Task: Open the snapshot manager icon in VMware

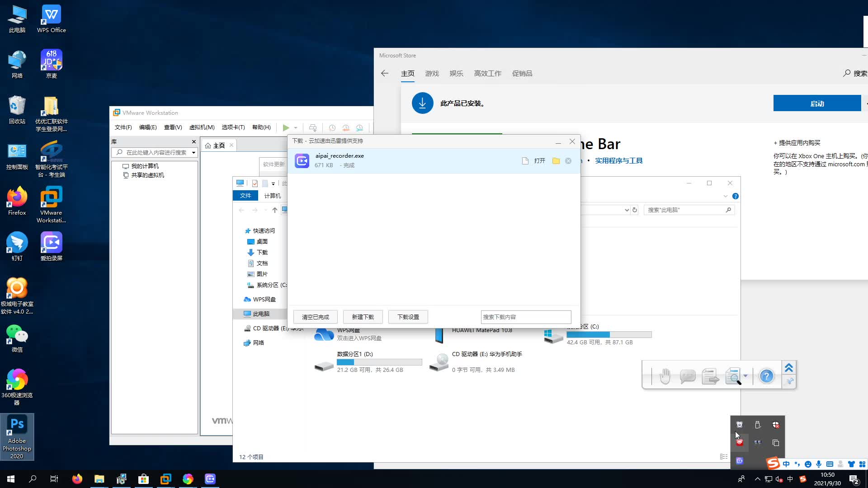Action: 359,128
